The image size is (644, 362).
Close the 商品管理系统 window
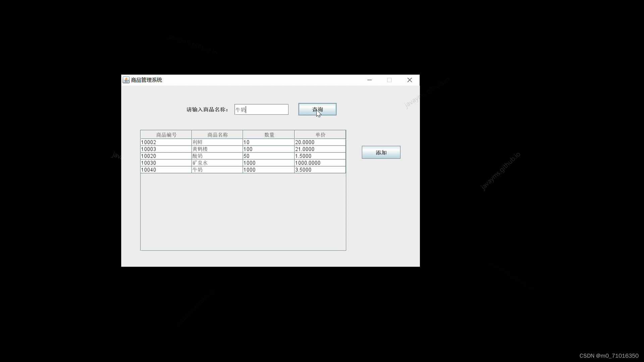(410, 80)
